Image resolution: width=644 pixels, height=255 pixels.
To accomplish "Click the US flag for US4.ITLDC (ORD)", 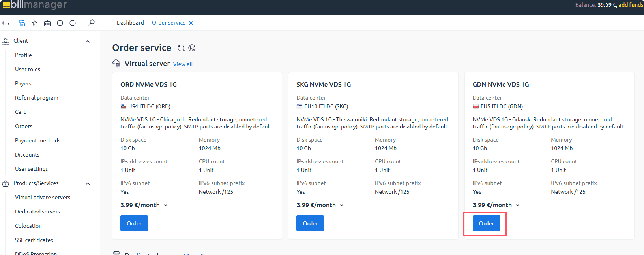I will [x=124, y=106].
